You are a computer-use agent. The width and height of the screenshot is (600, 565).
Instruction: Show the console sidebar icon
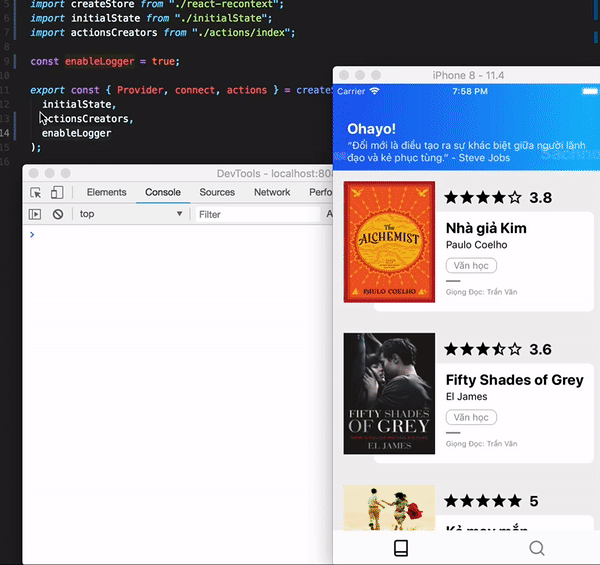tap(35, 214)
